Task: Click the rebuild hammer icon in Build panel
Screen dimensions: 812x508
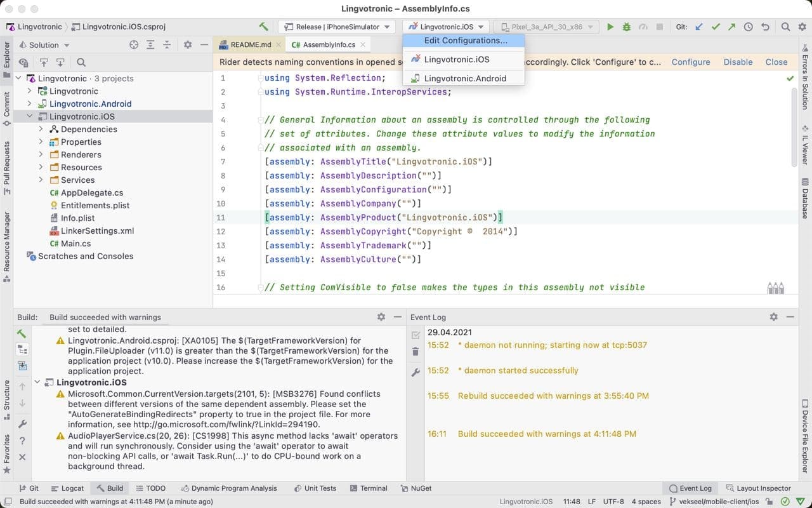Action: pos(22,333)
